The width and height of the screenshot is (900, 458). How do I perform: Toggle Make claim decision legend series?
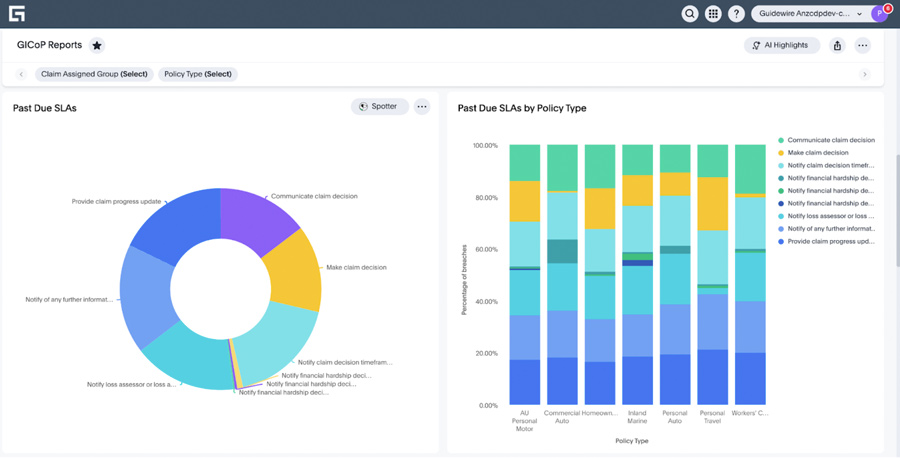pos(817,153)
